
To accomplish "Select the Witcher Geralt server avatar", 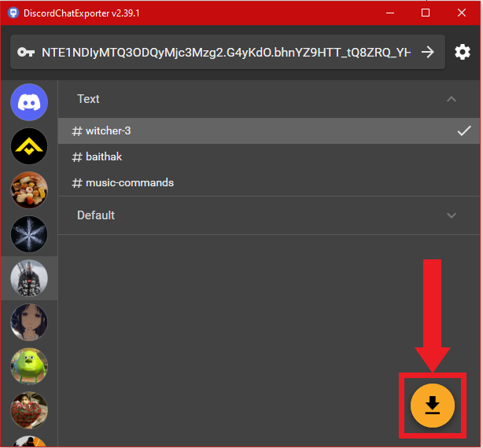I will (29, 278).
